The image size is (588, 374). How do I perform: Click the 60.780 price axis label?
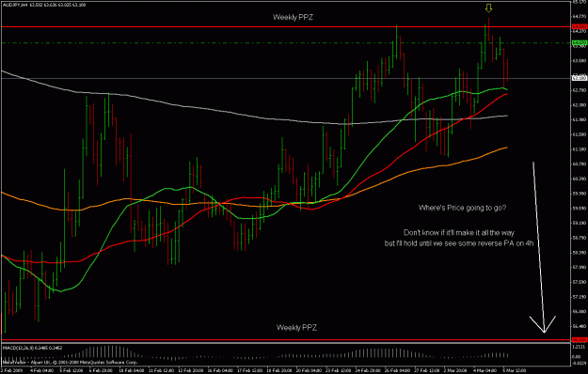[x=580, y=164]
